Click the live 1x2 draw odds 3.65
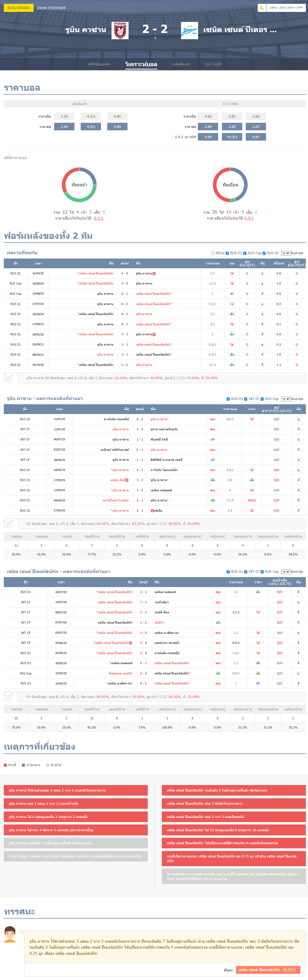The height and width of the screenshot is (980, 308). click(x=232, y=127)
